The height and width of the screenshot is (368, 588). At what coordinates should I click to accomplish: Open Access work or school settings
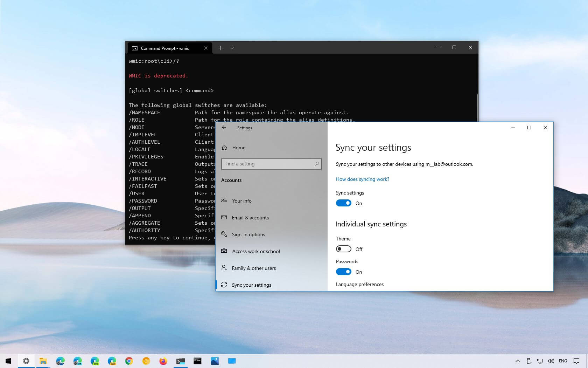pos(256,251)
